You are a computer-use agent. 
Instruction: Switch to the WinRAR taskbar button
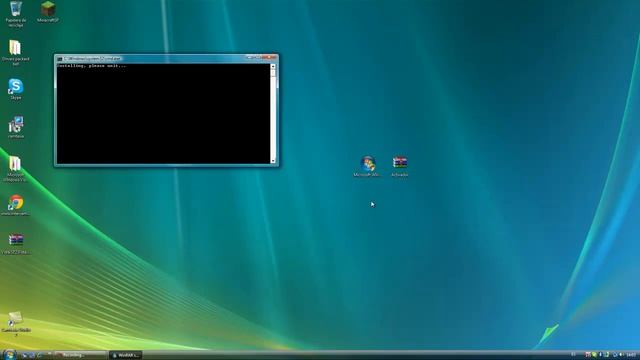(x=125, y=355)
